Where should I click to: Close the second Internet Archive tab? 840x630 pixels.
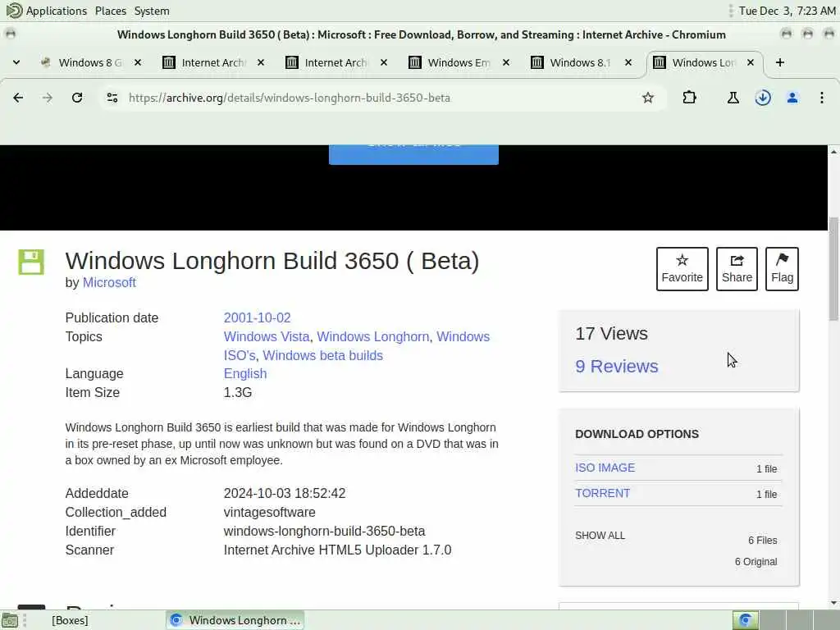pos(384,62)
